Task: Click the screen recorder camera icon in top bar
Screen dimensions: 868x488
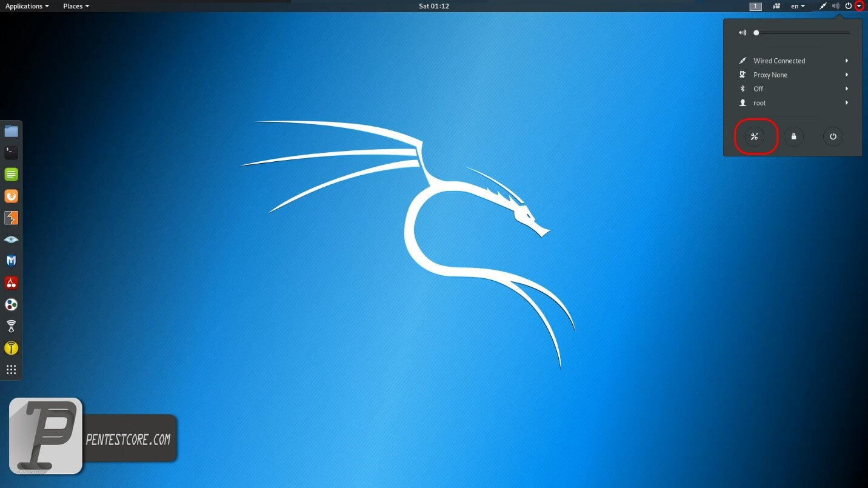Action: pyautogui.click(x=776, y=6)
